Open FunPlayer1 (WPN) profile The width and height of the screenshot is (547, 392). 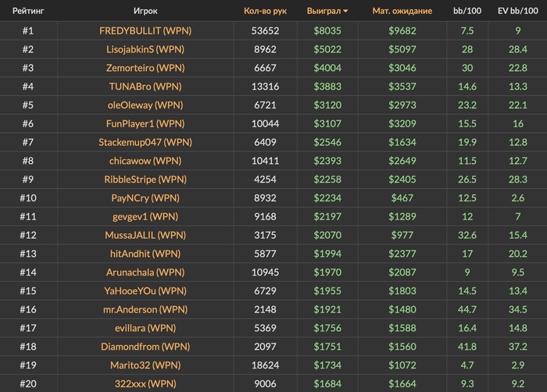(145, 123)
